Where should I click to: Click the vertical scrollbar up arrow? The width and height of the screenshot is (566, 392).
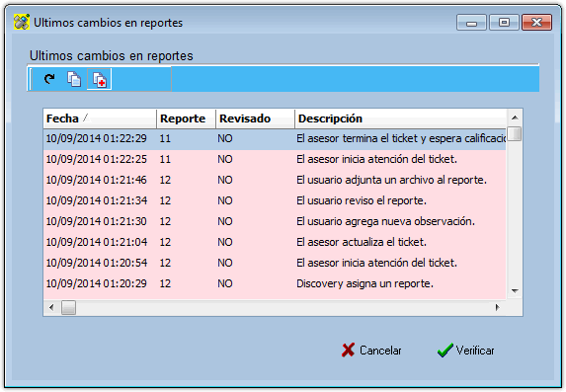click(x=515, y=118)
